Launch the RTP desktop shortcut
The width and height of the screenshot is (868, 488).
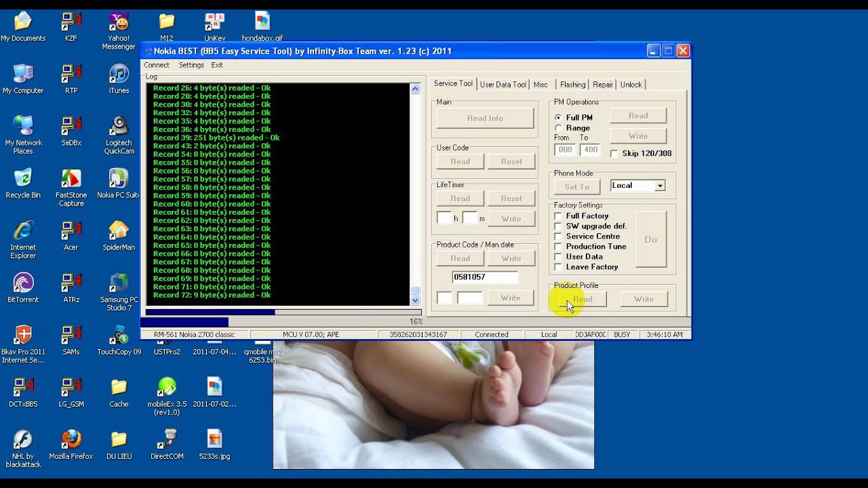[71, 79]
